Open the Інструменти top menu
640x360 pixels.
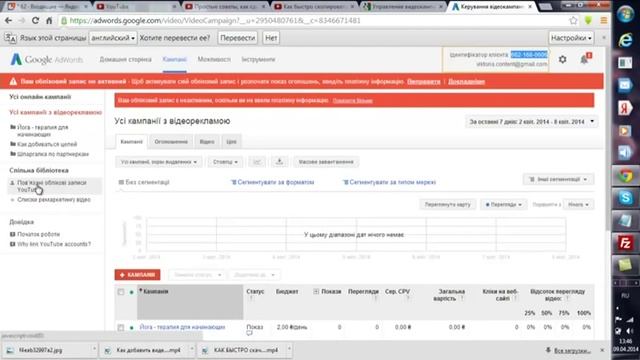pyautogui.click(x=258, y=60)
